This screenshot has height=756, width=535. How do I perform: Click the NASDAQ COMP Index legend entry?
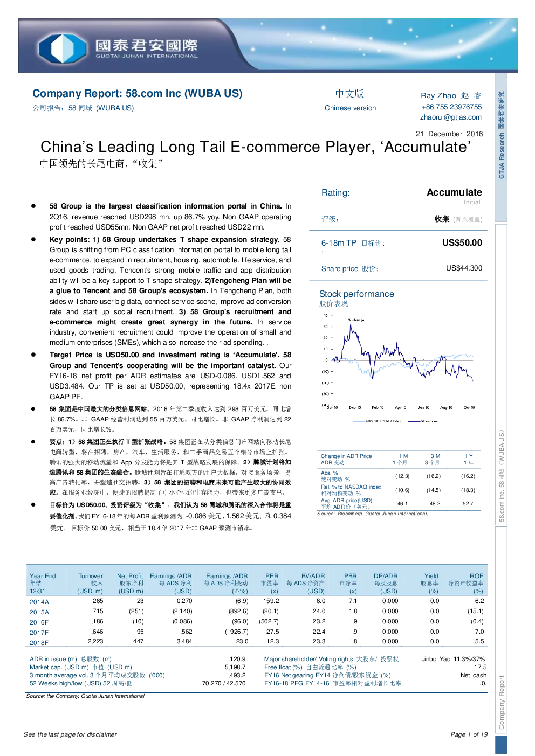pos(378,421)
